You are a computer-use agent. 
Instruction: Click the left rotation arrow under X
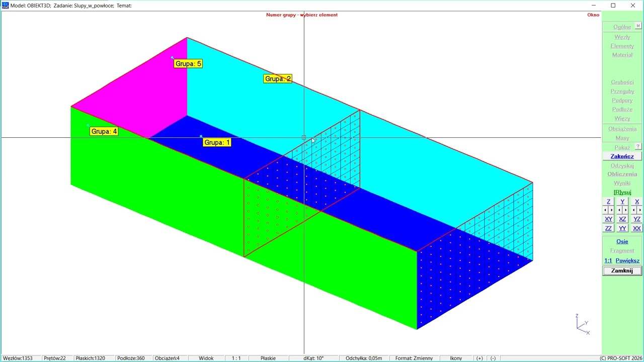coord(633,210)
